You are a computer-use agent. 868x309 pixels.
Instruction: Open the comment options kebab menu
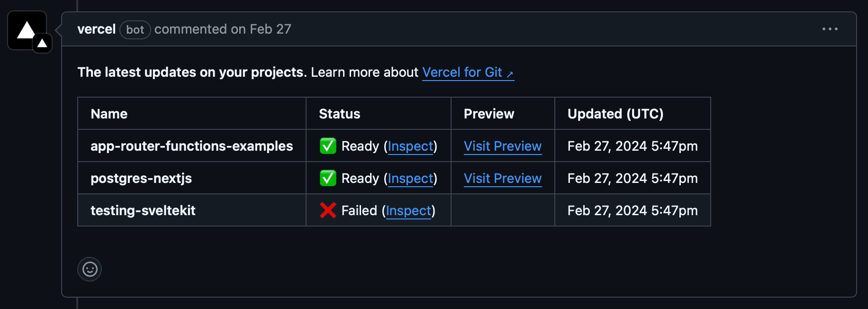pyautogui.click(x=830, y=29)
